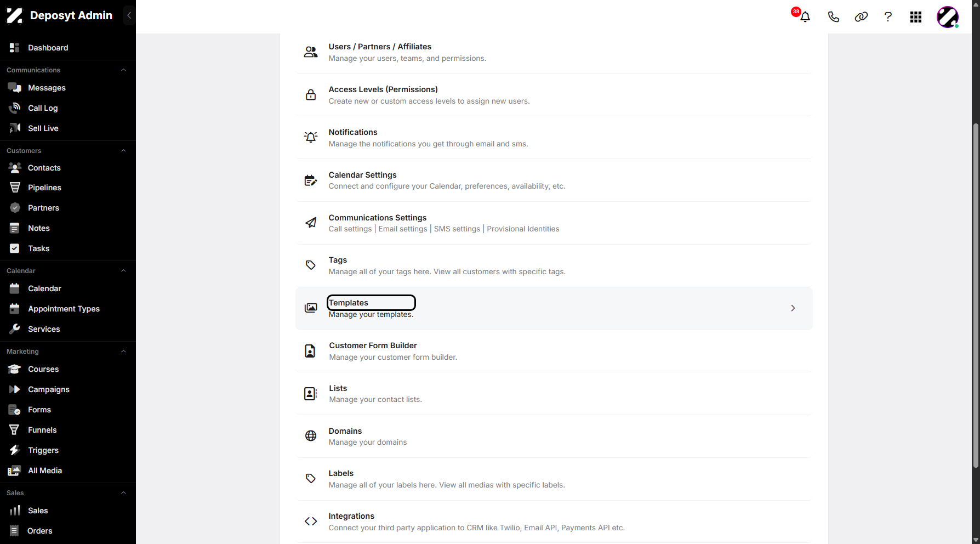Open Access Levels (Permissions) settings
The height and width of the screenshot is (544, 980).
(x=383, y=89)
